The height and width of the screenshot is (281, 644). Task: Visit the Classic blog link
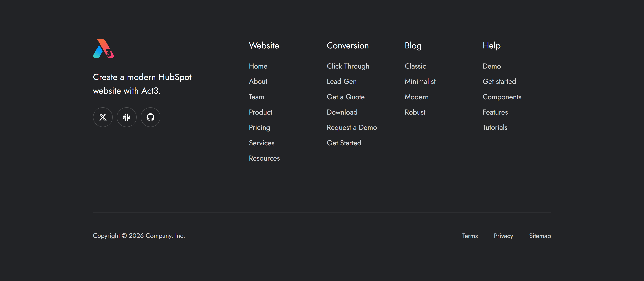(415, 66)
